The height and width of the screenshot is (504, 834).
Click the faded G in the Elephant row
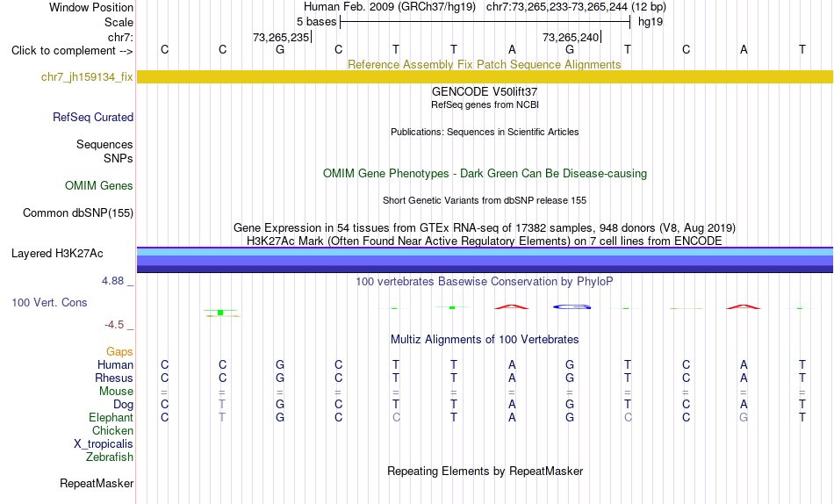click(744, 417)
